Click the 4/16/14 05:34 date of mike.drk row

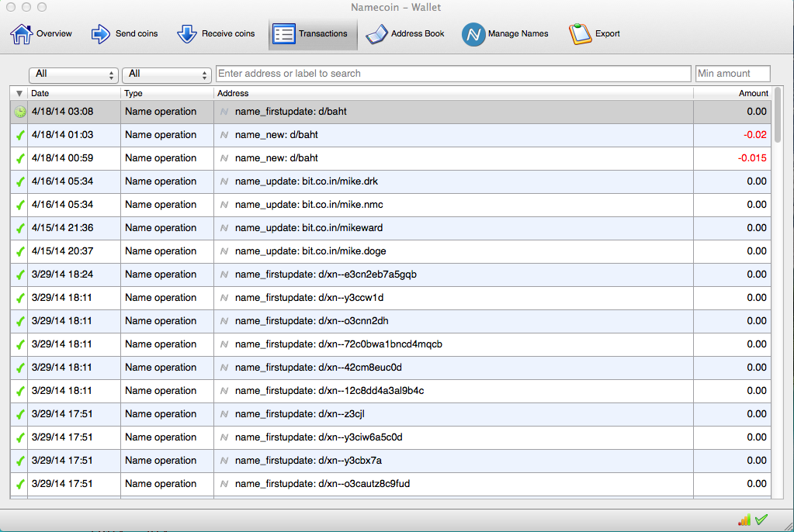(x=62, y=181)
